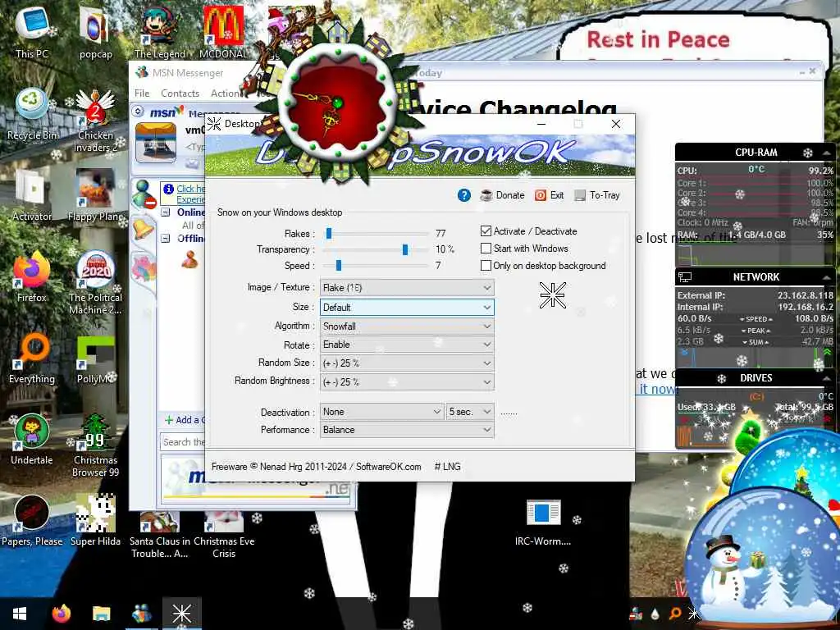Toggle Activate / Deactivate checkbox
The width and height of the screenshot is (840, 630).
[486, 231]
